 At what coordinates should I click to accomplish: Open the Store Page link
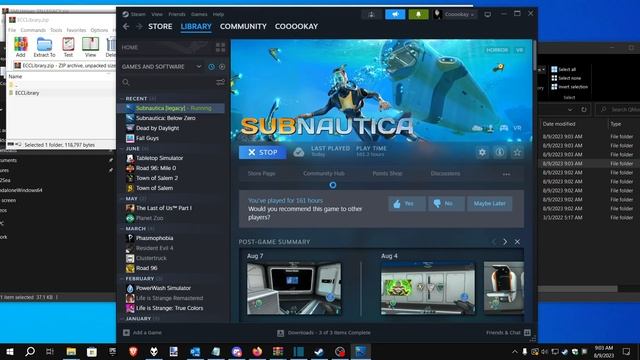261,173
